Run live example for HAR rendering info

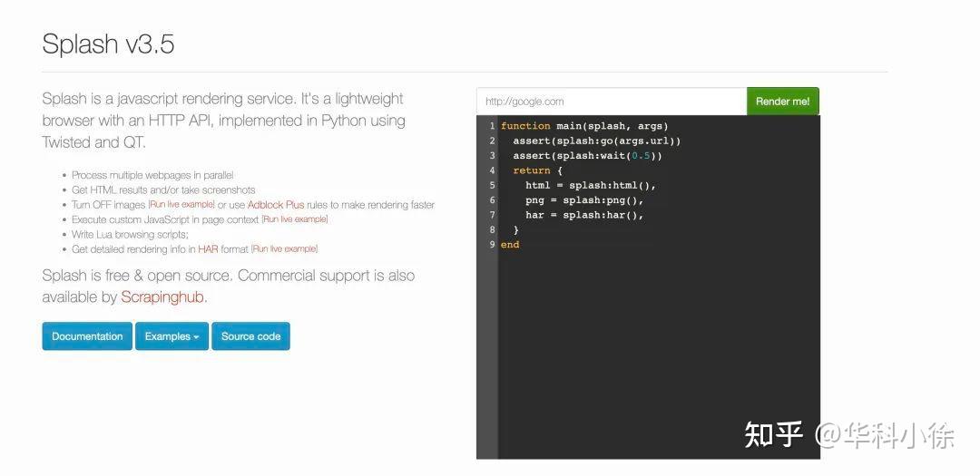click(284, 249)
